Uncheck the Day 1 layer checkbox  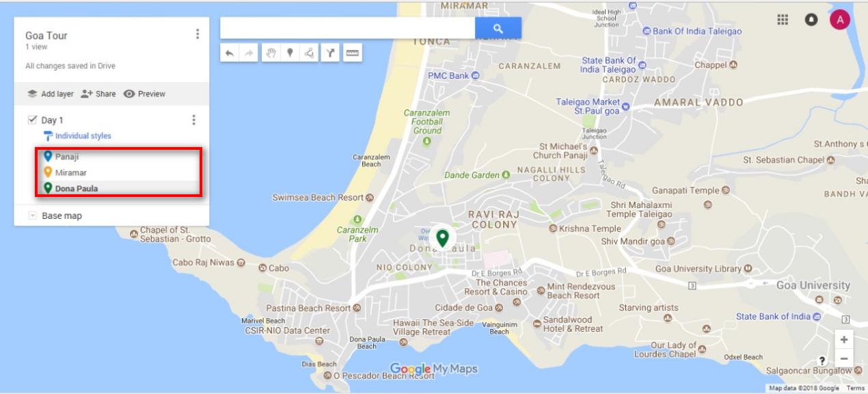[x=31, y=120]
